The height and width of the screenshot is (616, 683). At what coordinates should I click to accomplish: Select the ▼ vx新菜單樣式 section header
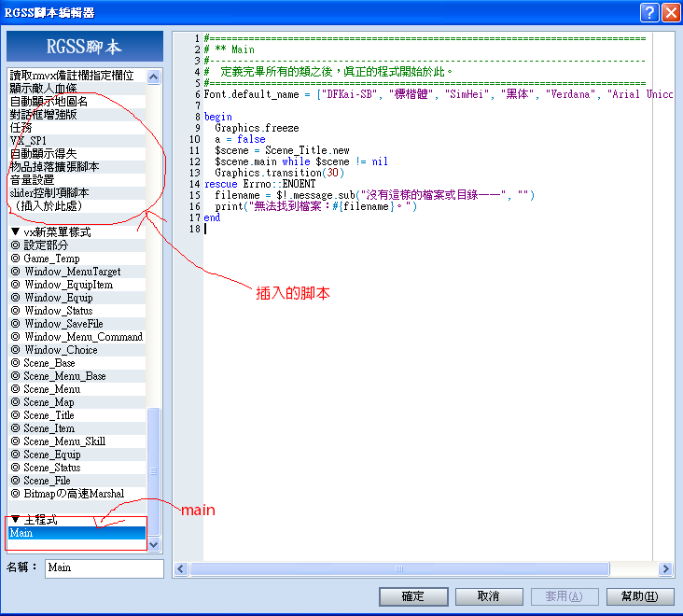point(77,232)
